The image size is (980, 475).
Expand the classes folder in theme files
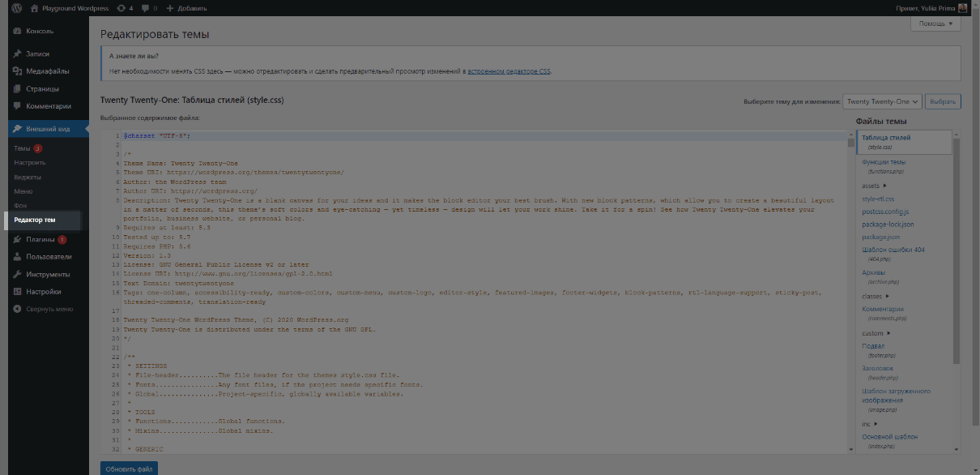(x=876, y=296)
